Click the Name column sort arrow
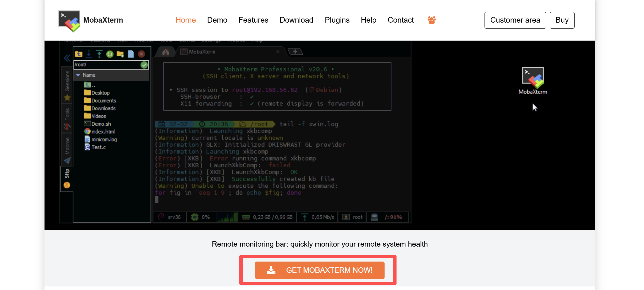 click(x=78, y=75)
